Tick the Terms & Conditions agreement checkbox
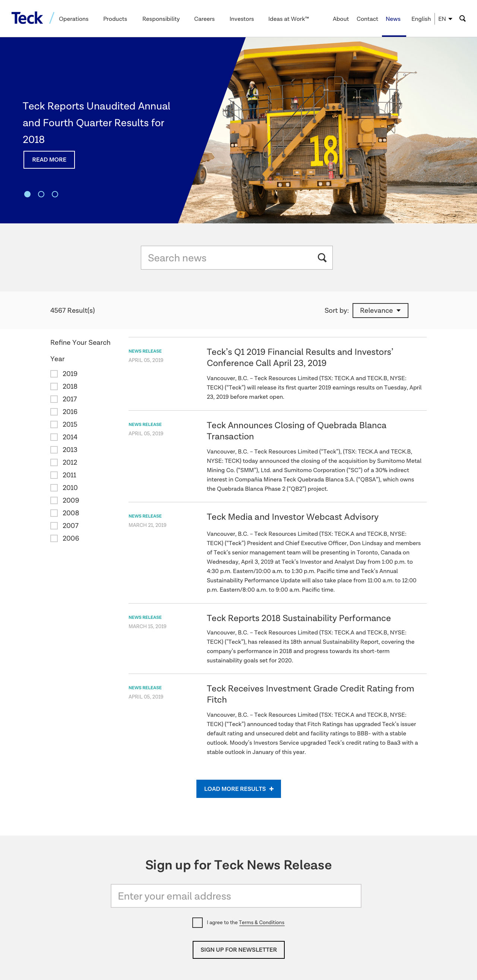Screen dimensions: 477x980 [197, 923]
